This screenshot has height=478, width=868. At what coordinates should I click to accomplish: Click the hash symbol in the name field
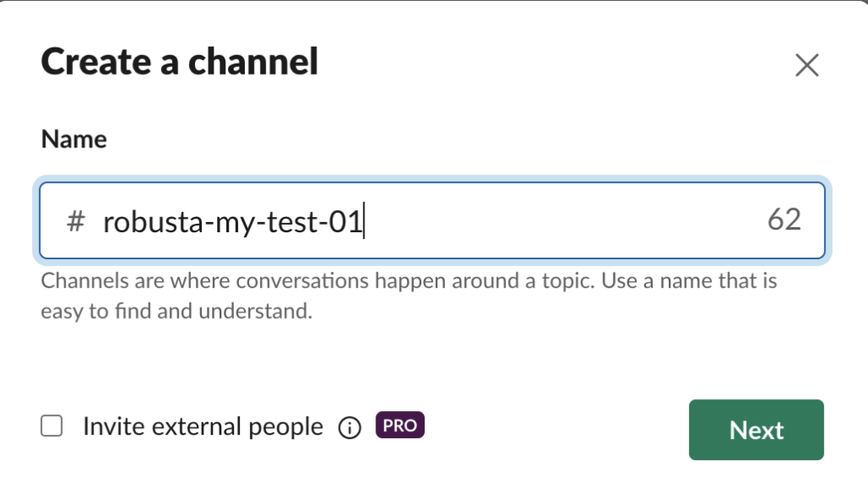(x=75, y=222)
